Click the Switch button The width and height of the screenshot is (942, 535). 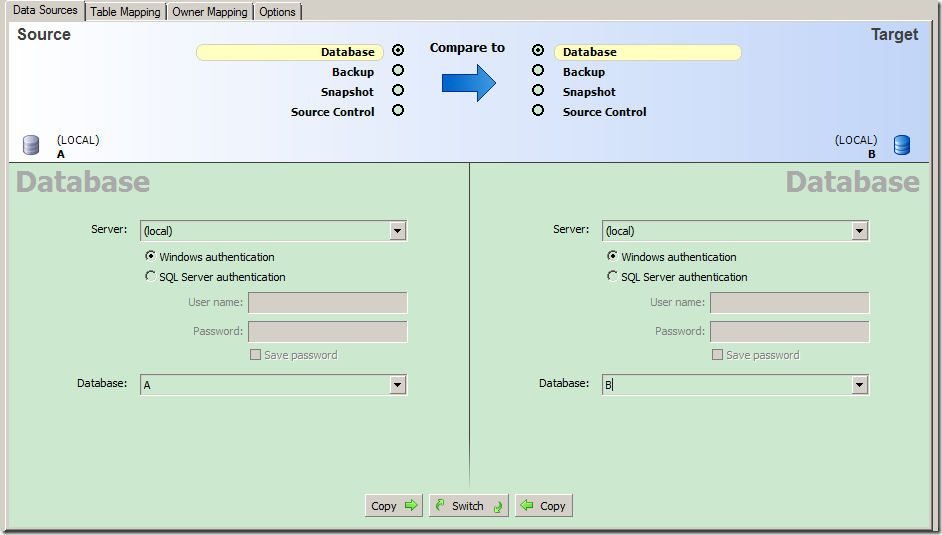tap(469, 506)
